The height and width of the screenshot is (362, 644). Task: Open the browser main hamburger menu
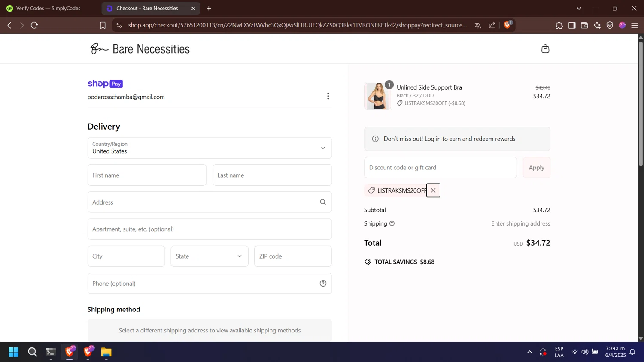[635, 25]
